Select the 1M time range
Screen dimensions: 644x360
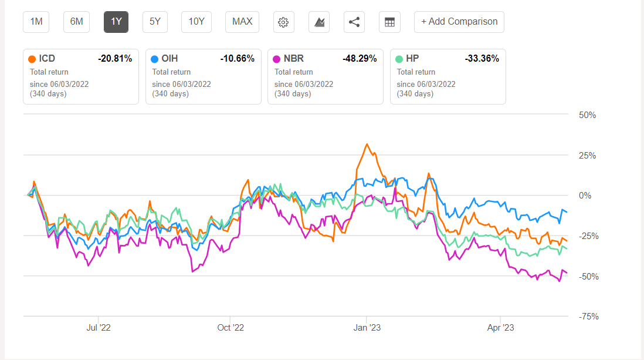pyautogui.click(x=36, y=22)
